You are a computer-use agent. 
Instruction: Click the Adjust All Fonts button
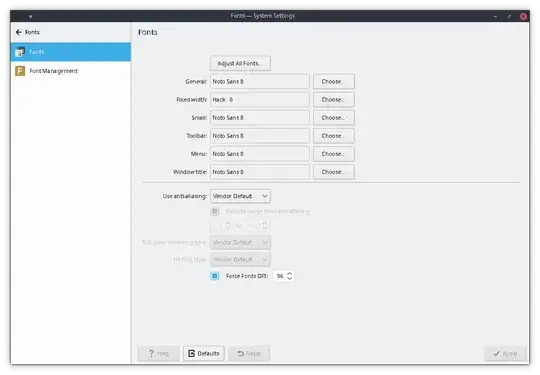point(240,63)
